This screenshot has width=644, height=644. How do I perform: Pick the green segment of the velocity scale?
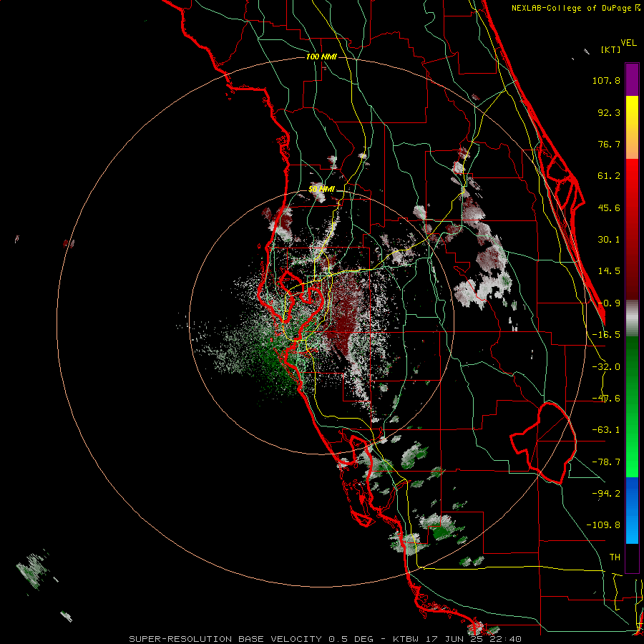pos(632,406)
